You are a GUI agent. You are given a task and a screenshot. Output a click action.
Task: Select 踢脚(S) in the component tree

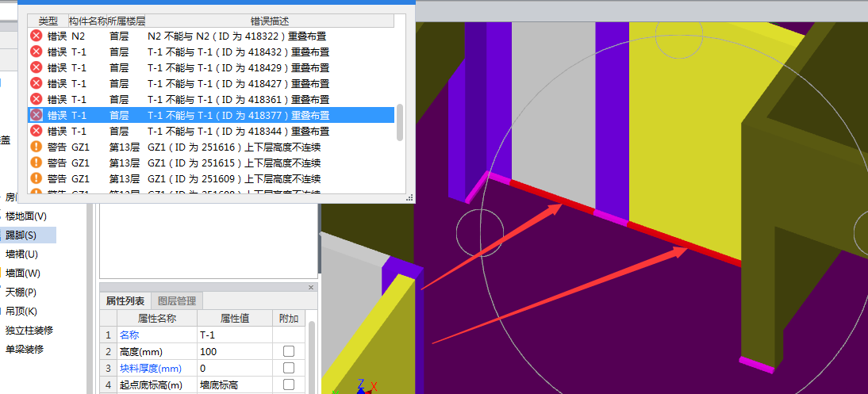tap(21, 235)
